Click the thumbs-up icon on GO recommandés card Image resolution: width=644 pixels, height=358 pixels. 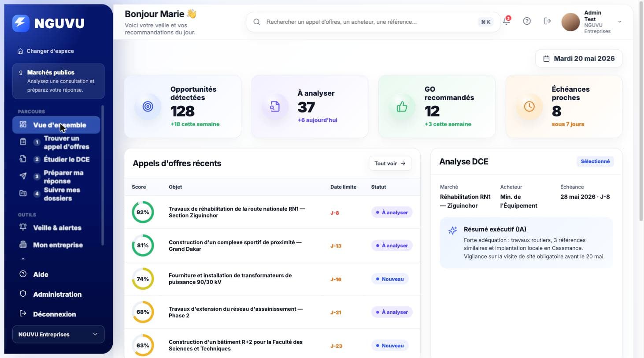pyautogui.click(x=402, y=106)
